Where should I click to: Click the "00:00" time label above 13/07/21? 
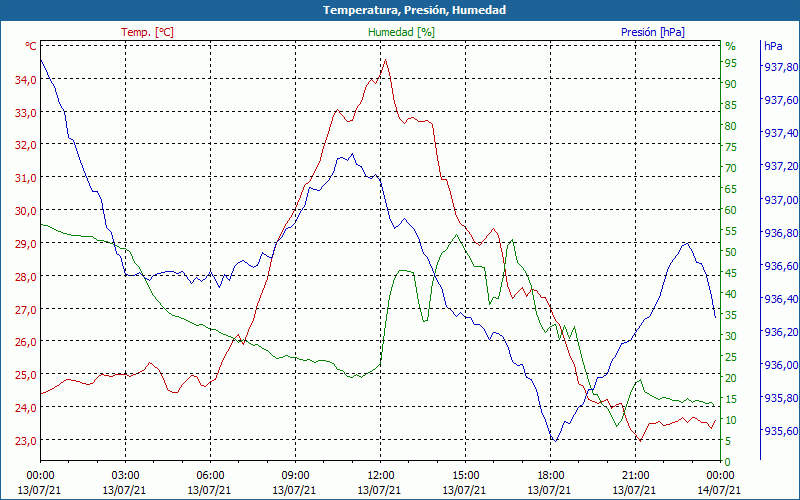pos(40,476)
